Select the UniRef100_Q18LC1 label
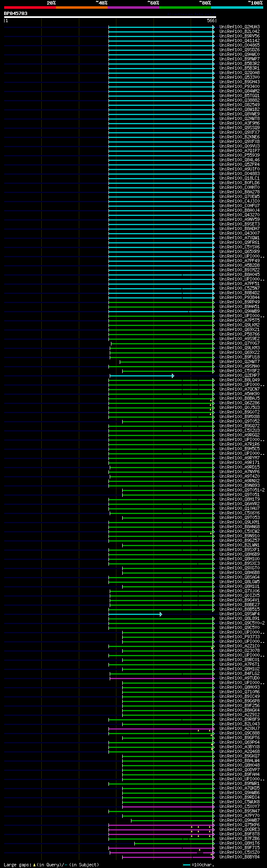Image resolution: width=267 pixels, height=868 pixels. tap(239, 178)
